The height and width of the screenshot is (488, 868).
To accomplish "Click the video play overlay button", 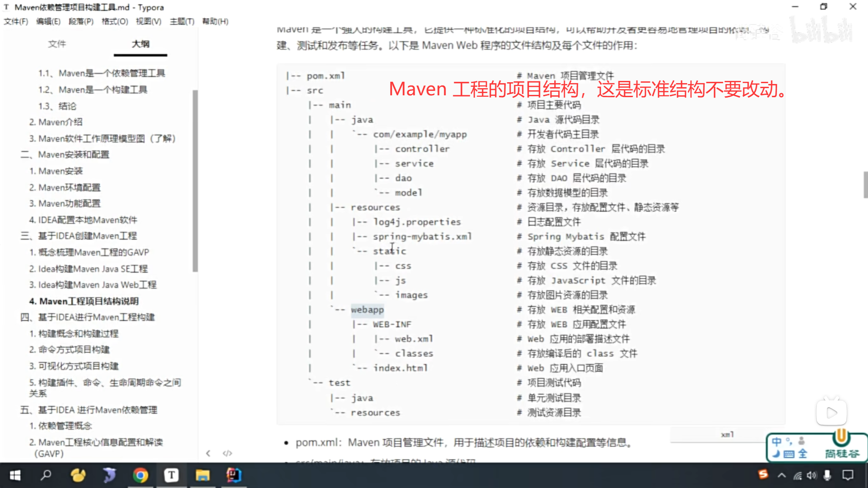I will 831,413.
